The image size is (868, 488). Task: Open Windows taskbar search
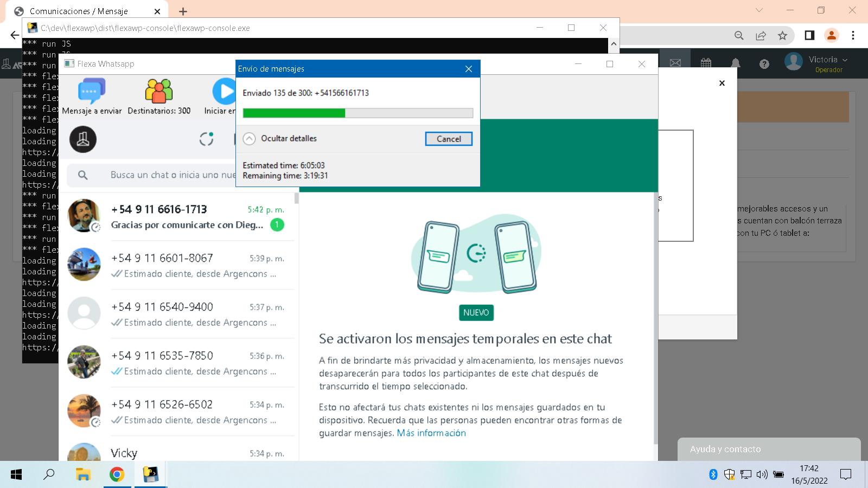(49, 475)
